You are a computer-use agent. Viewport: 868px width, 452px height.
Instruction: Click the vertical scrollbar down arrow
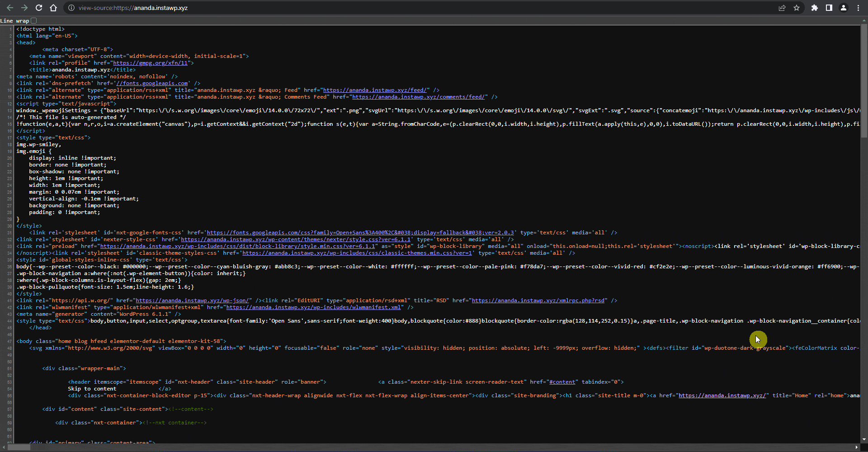[864, 439]
